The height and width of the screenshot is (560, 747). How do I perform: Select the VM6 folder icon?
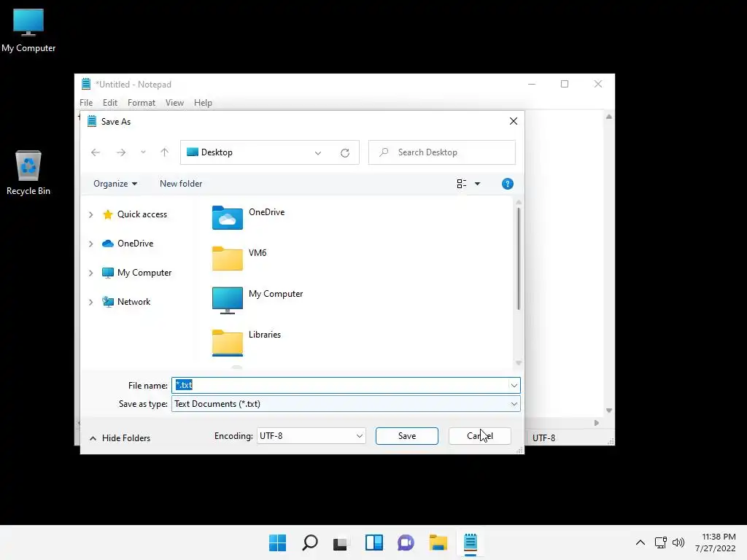[228, 259]
